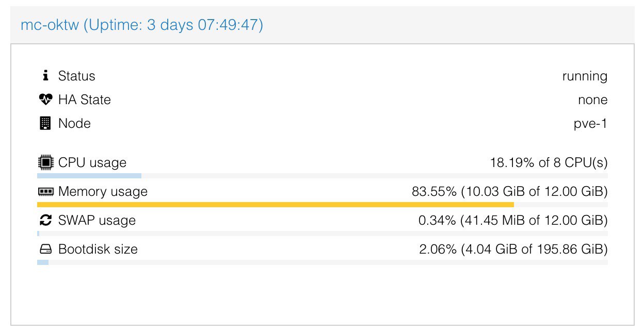
Task: Select the pve-1 node value
Action: coord(590,124)
